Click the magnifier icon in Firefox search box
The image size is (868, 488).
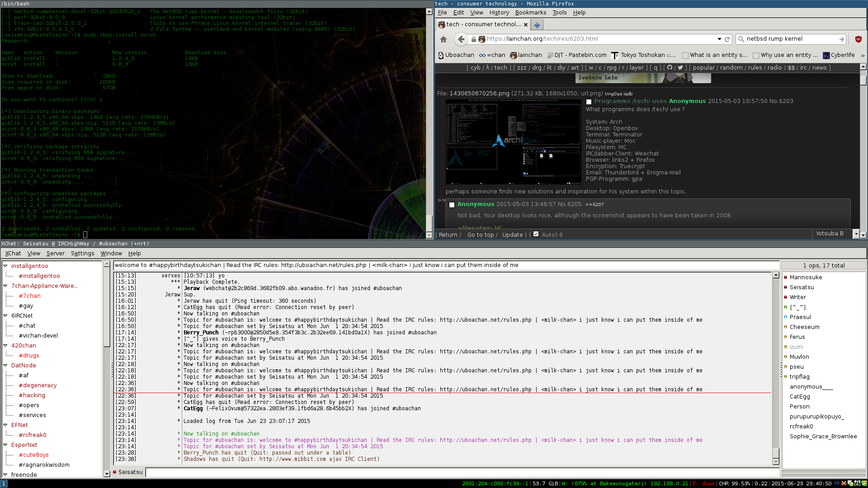pyautogui.click(x=741, y=39)
